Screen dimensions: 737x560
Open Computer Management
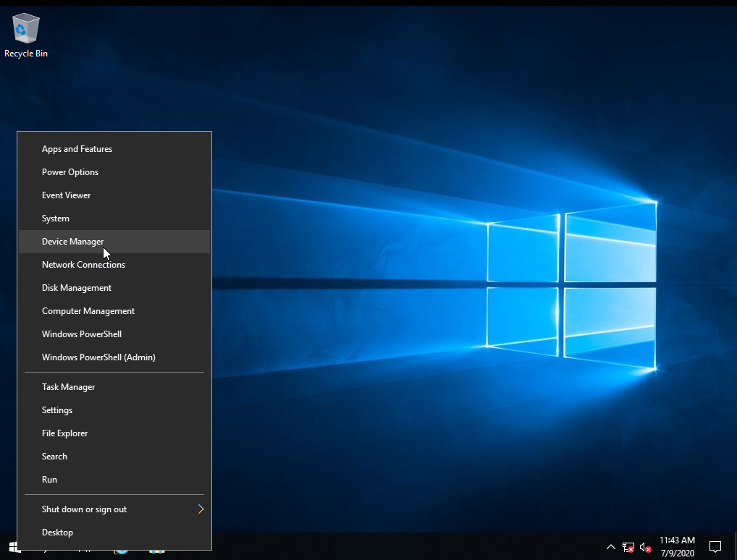[114, 311]
